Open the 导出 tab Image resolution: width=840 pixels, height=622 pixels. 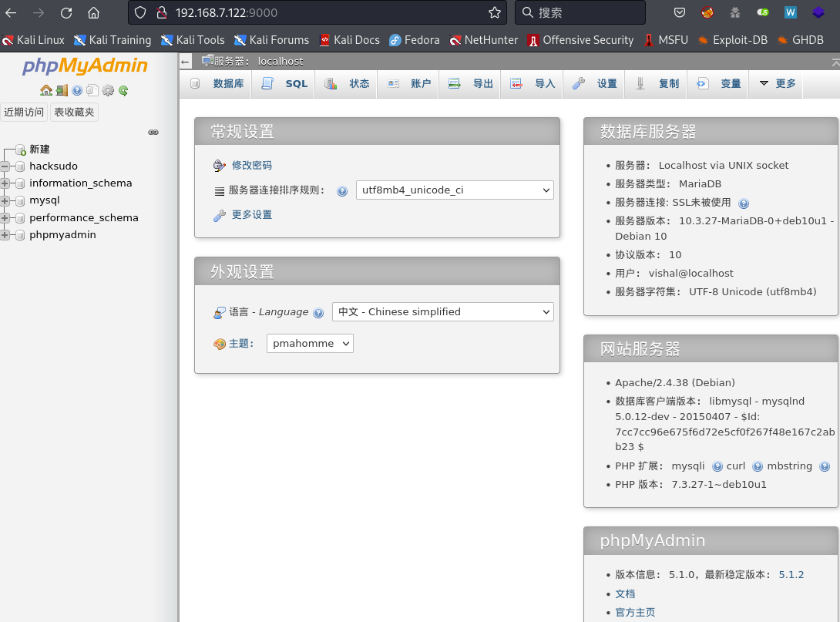pos(470,83)
